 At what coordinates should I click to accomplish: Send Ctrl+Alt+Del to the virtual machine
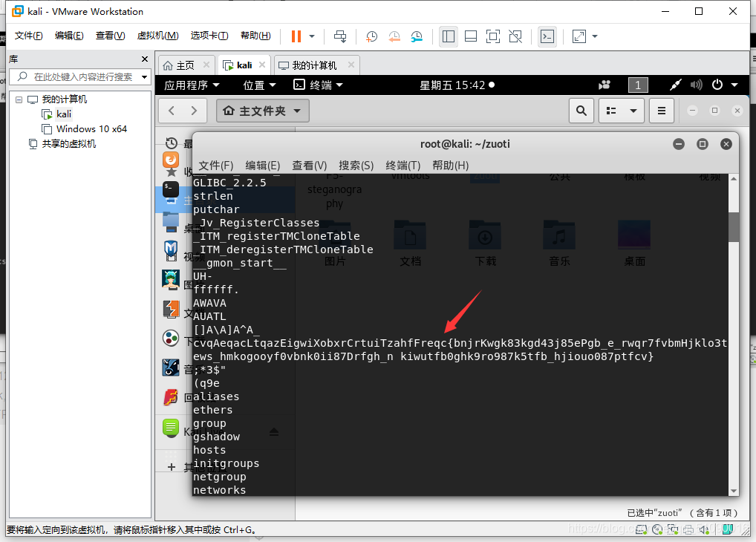[340, 36]
